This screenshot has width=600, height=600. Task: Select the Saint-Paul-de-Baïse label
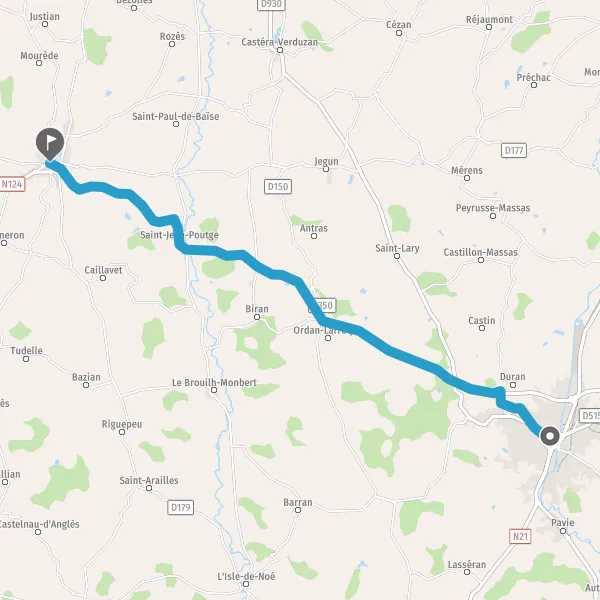(176, 116)
